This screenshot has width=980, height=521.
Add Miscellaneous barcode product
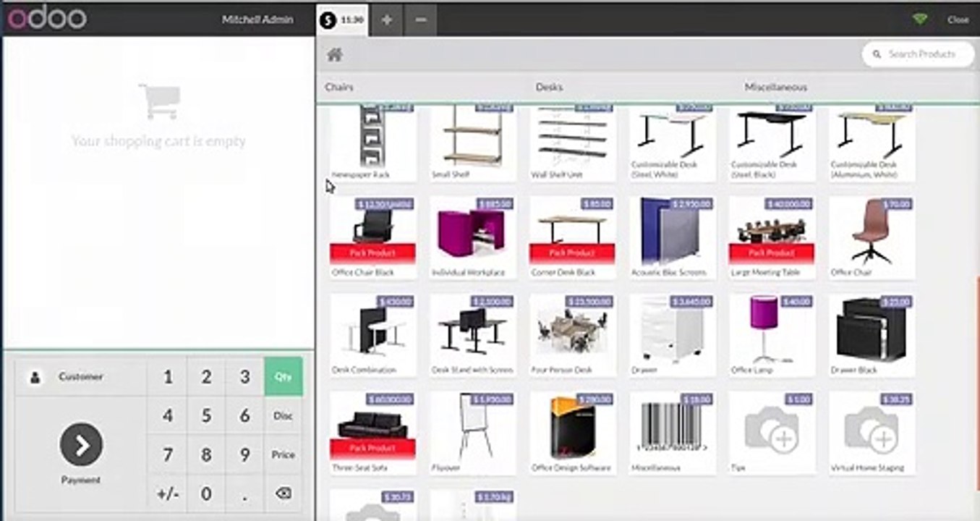(673, 433)
